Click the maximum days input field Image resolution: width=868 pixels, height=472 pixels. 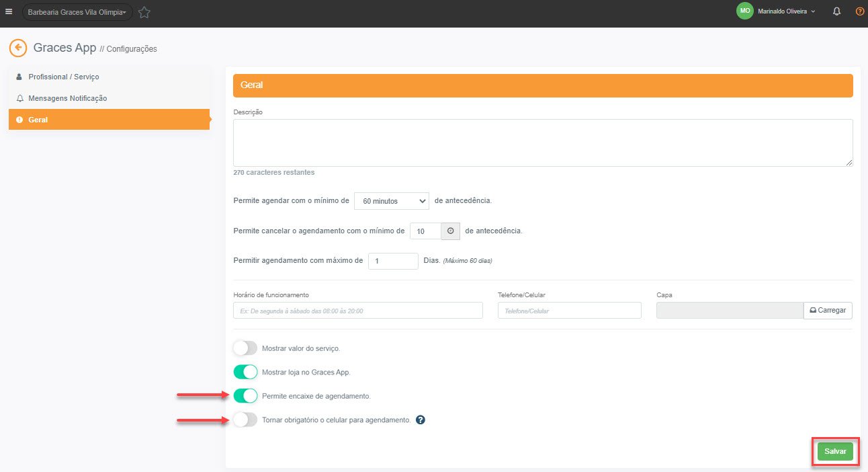pos(394,261)
